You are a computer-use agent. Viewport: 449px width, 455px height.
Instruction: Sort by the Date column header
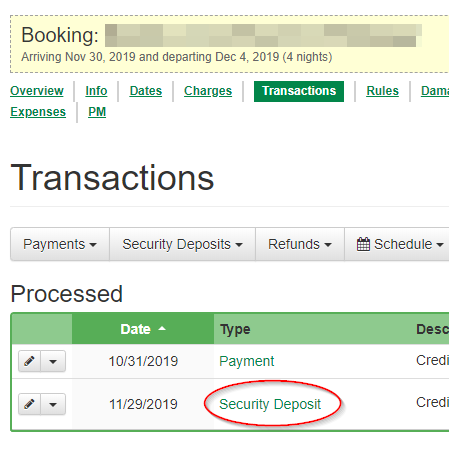point(143,329)
